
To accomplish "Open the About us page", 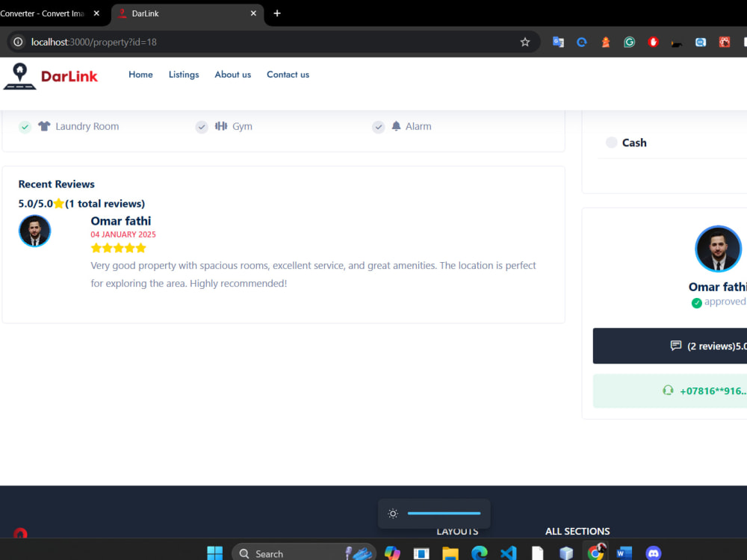I will tap(232, 75).
